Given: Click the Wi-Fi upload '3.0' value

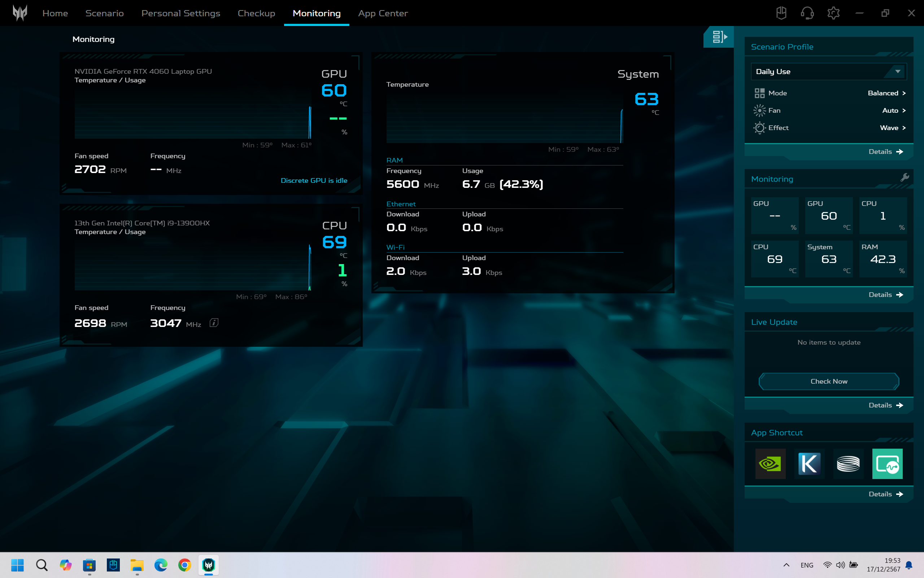Looking at the screenshot, I should click(471, 271).
